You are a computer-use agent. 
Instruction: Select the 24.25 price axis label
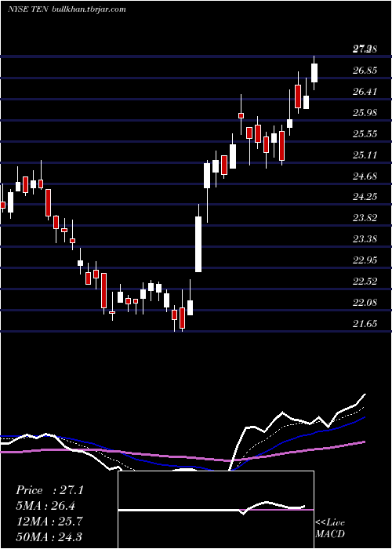(365, 197)
